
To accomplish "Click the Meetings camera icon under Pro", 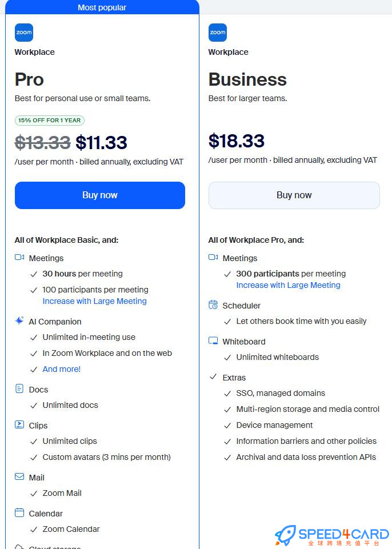I will (x=19, y=258).
